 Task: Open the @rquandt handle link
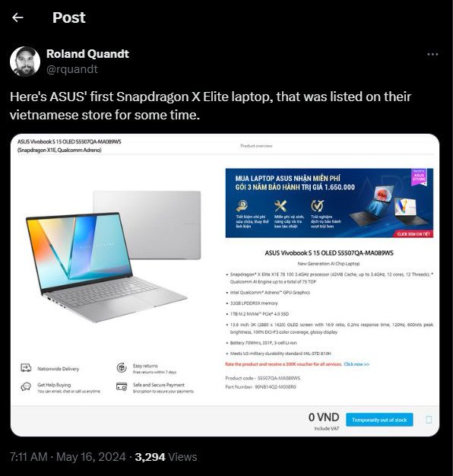pos(72,69)
